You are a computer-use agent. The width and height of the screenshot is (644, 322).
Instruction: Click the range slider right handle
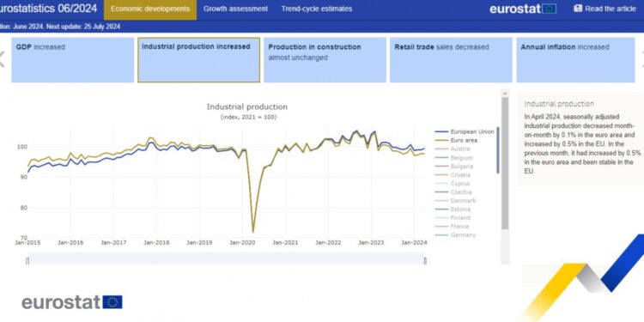[425, 261]
